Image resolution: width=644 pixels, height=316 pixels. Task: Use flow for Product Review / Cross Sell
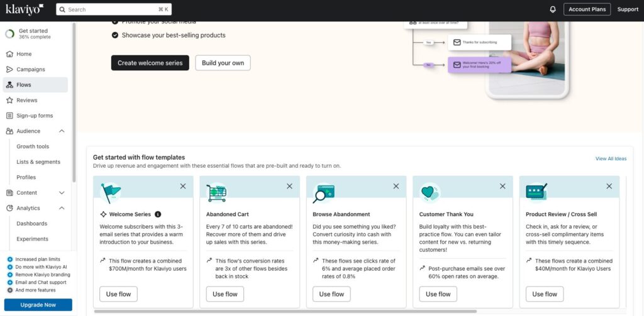545,294
